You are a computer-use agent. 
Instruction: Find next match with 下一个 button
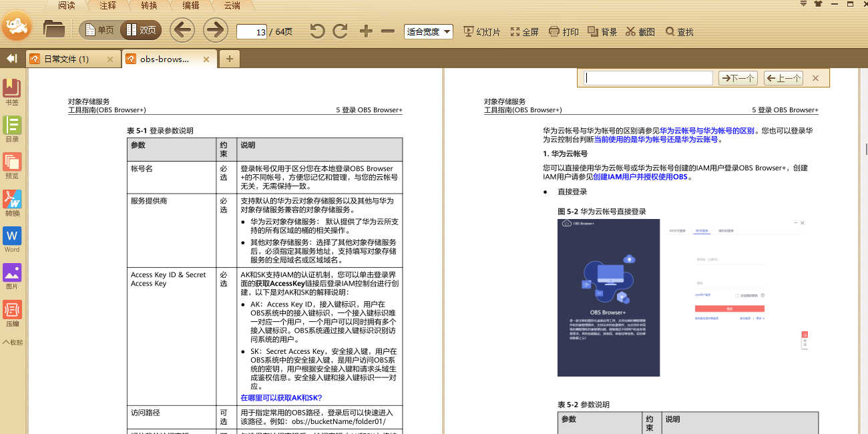(738, 78)
